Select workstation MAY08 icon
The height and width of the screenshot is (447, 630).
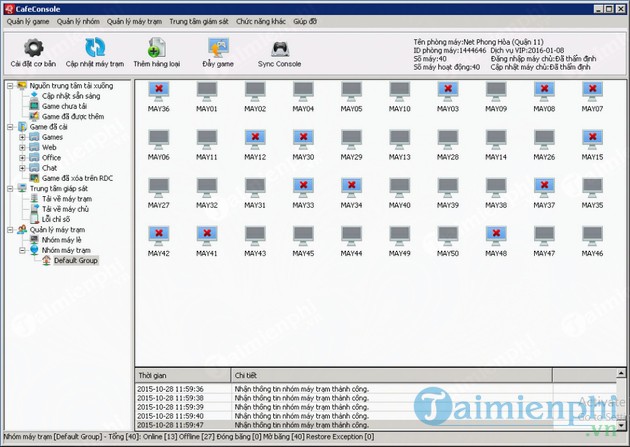coord(544,92)
